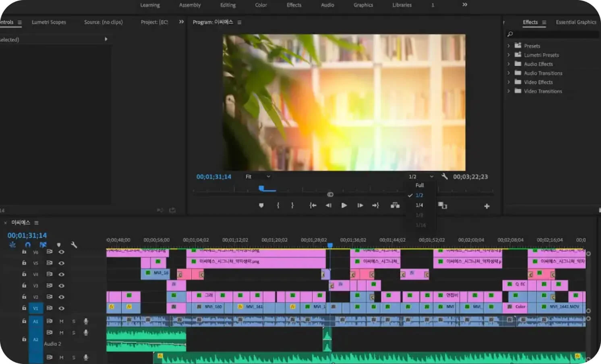Show hidden source panel tabs chevron
Image resolution: width=601 pixels, height=364 pixels.
pyautogui.click(x=181, y=22)
